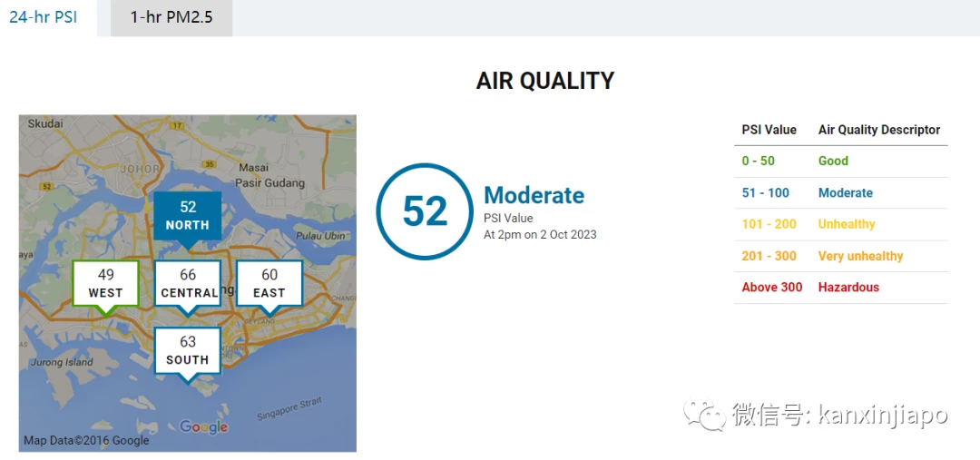Click the Very unhealthy legend row

(840, 256)
